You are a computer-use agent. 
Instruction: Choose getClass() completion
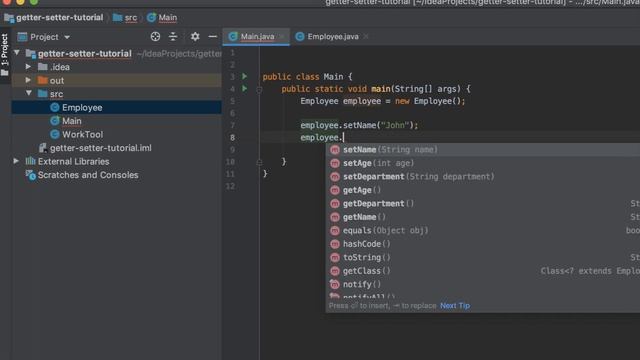pos(483,271)
